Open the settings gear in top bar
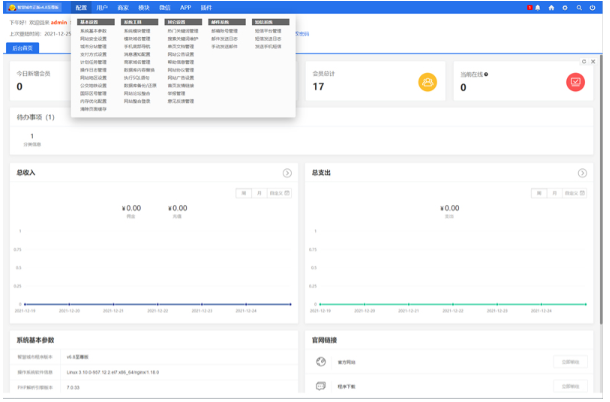The width and height of the screenshot is (610, 402). click(x=565, y=7)
